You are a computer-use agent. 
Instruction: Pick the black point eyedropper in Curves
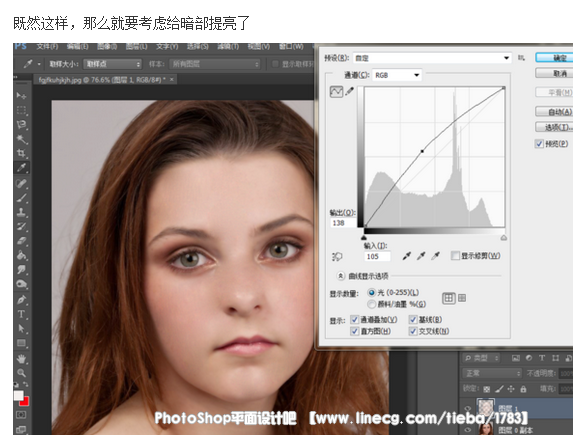407,256
